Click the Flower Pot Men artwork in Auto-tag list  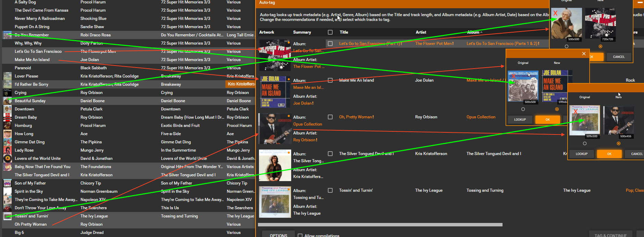coord(275,55)
